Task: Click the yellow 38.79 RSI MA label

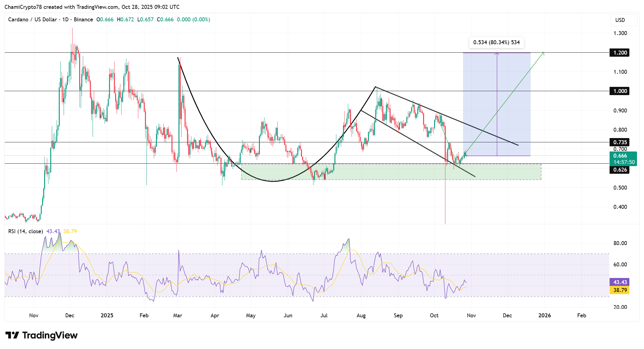Action: tap(620, 290)
